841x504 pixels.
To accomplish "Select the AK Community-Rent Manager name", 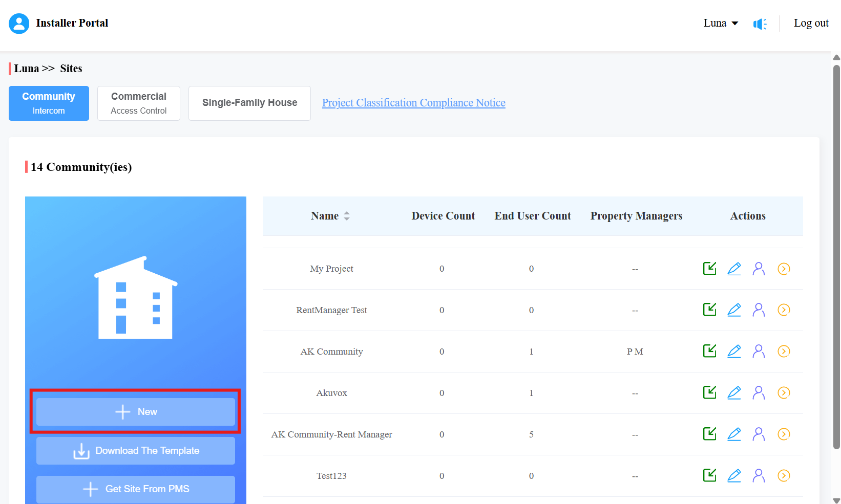I will pos(331,434).
